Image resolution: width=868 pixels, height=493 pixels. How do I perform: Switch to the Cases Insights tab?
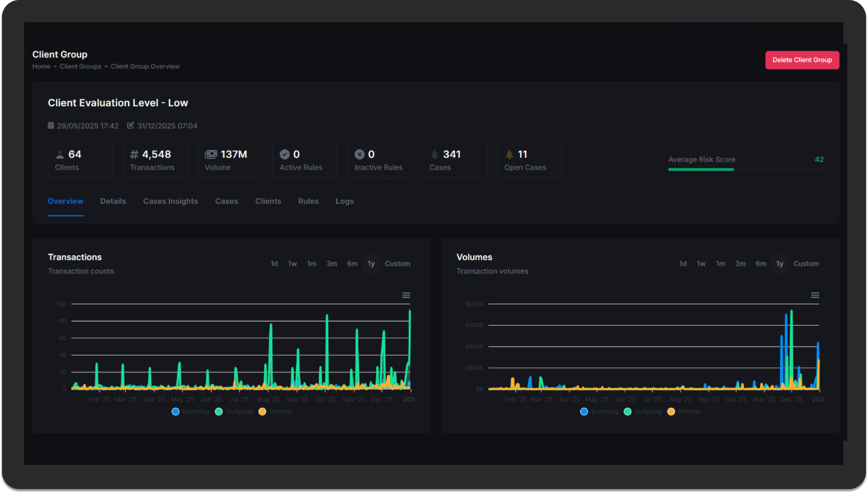tap(170, 201)
